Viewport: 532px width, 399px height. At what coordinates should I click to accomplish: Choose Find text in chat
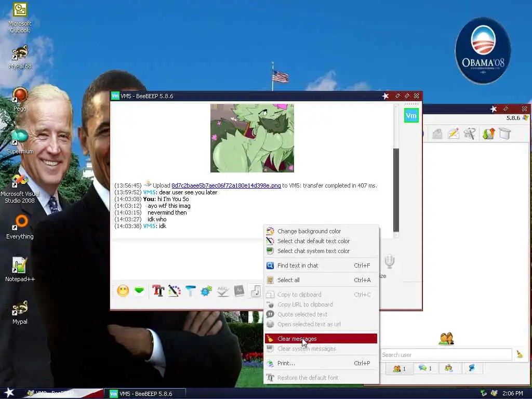(x=321, y=265)
